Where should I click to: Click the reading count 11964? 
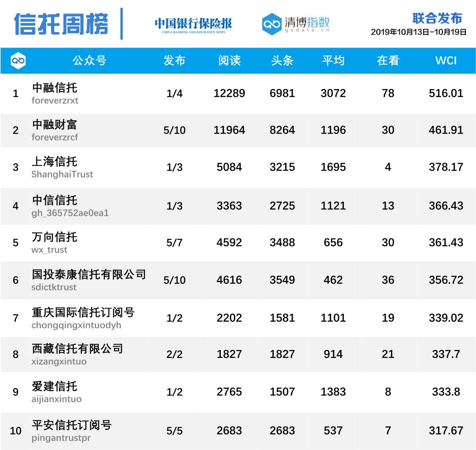point(229,130)
